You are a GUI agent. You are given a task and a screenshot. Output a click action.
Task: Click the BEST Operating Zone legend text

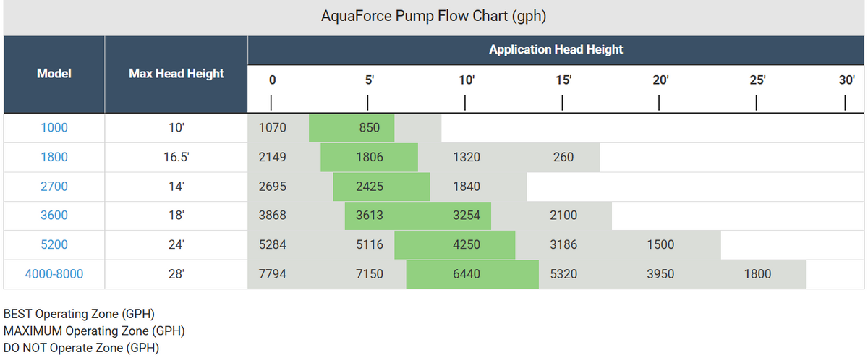[80, 315]
